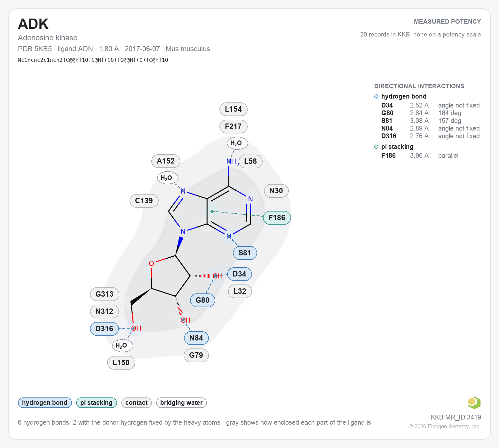Select the contact legend pill
Viewport: 499px width, 448px height.
[136, 403]
